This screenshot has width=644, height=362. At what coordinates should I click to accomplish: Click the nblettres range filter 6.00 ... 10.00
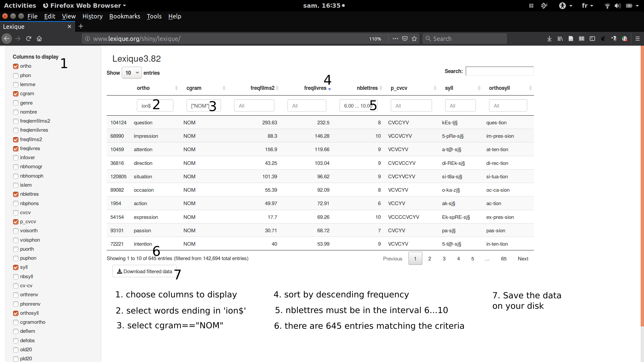point(358,106)
